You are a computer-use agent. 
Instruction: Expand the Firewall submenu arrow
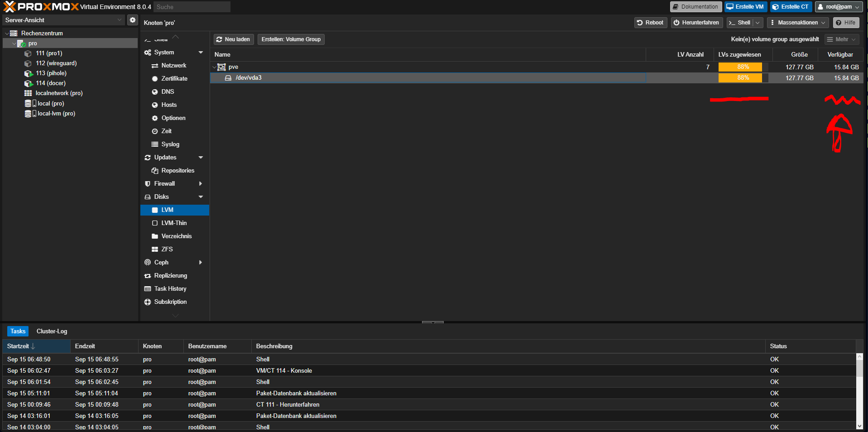[x=201, y=184]
